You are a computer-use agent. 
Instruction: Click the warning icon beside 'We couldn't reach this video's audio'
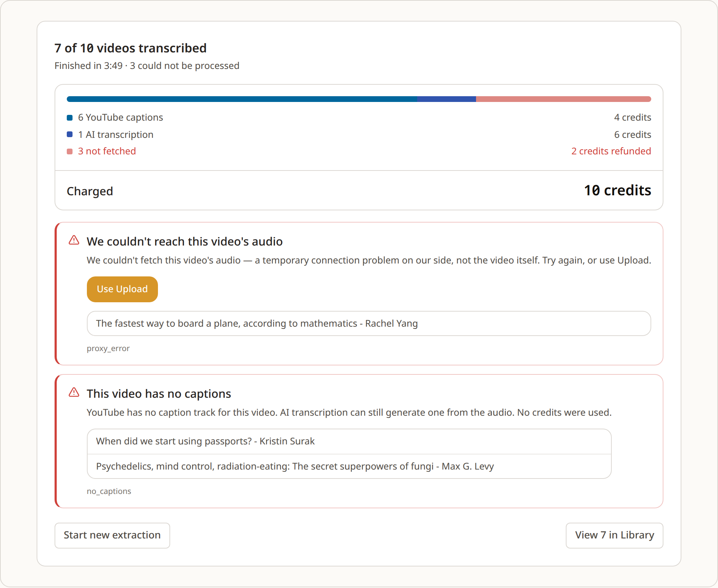pos(74,240)
